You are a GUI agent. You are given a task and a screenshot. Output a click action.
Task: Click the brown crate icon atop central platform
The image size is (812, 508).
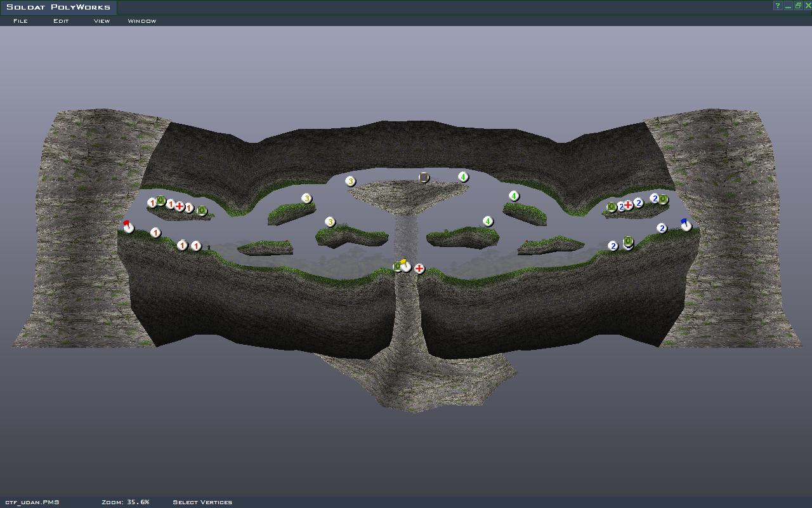coord(424,177)
